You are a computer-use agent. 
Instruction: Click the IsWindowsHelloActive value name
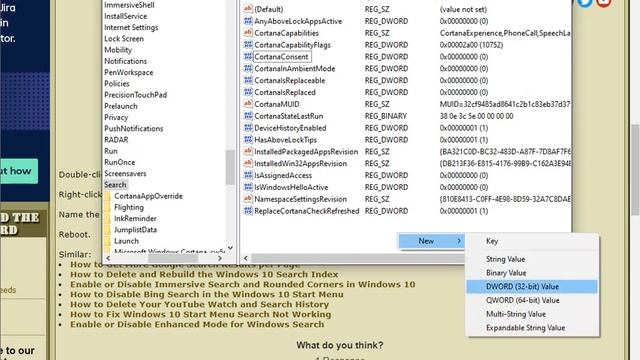tap(291, 187)
